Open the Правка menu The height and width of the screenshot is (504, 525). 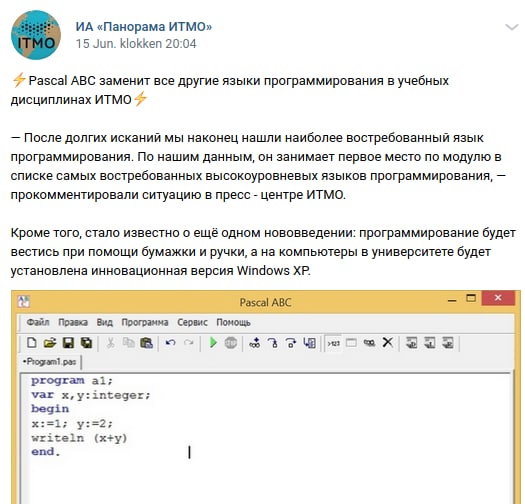pos(73,322)
